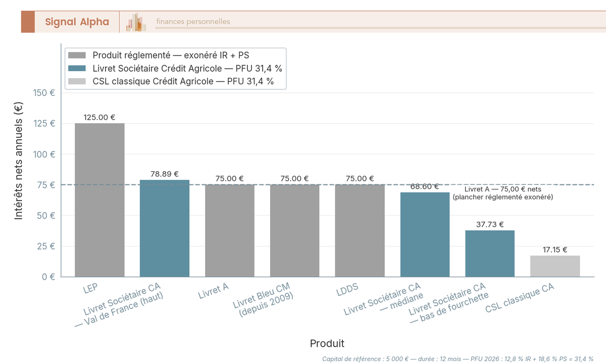This screenshot has width=606, height=364.
Task: Select legend entry 'Livret Sociétaire Crédit Agricole — PFU 31,4 %'
Action: tap(187, 68)
